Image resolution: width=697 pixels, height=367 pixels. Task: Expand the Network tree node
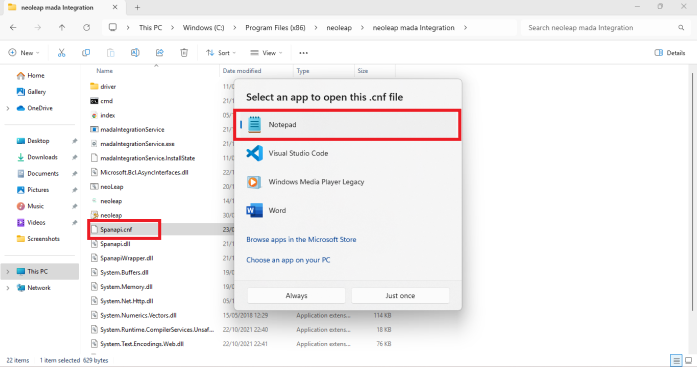(x=8, y=288)
